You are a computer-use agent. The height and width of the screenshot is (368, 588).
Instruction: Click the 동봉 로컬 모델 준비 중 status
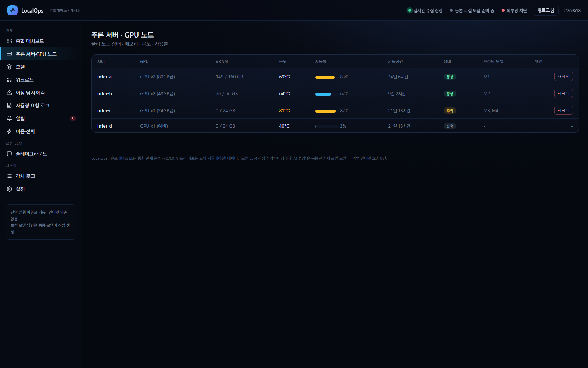click(x=472, y=10)
